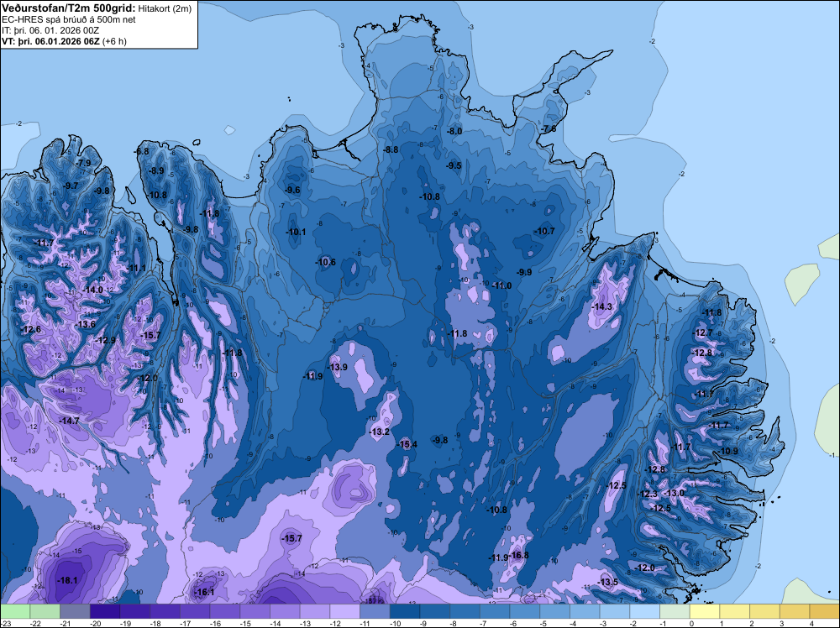The width and height of the screenshot is (840, 628).
Task: Click the -9.5 temperature label
Action: 454,165
